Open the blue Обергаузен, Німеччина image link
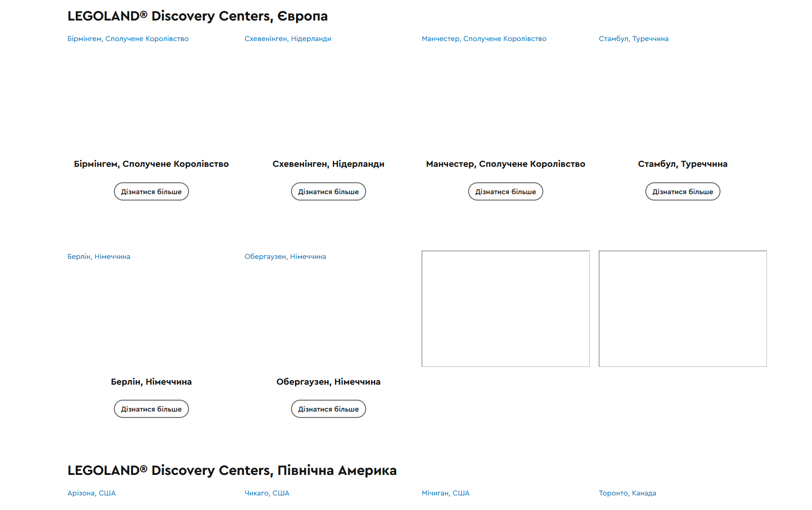 pos(285,257)
